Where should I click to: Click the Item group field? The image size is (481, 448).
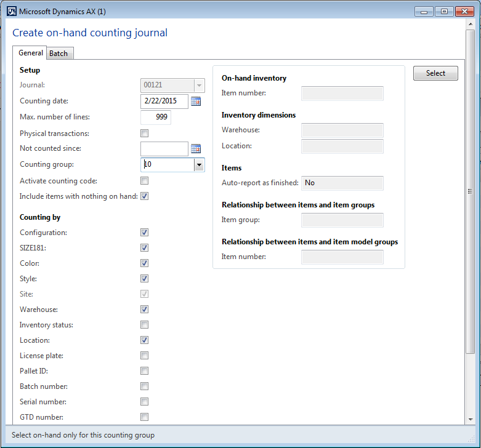[x=342, y=220]
